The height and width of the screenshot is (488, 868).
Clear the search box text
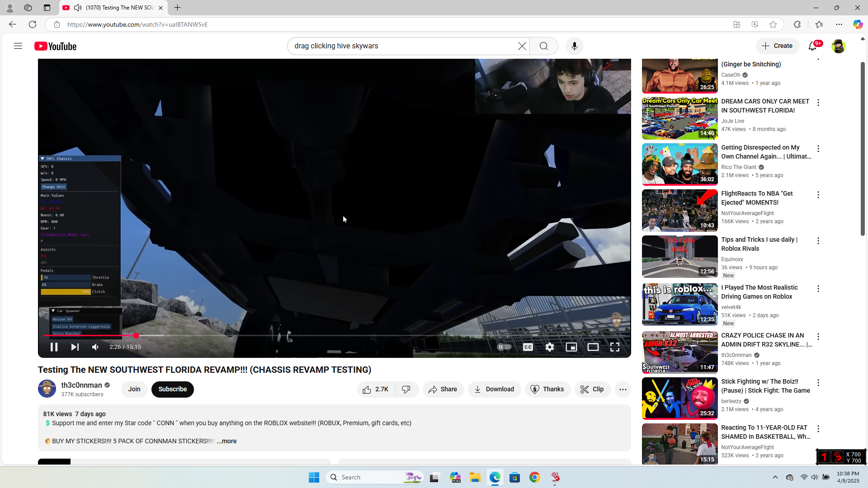coord(522,46)
